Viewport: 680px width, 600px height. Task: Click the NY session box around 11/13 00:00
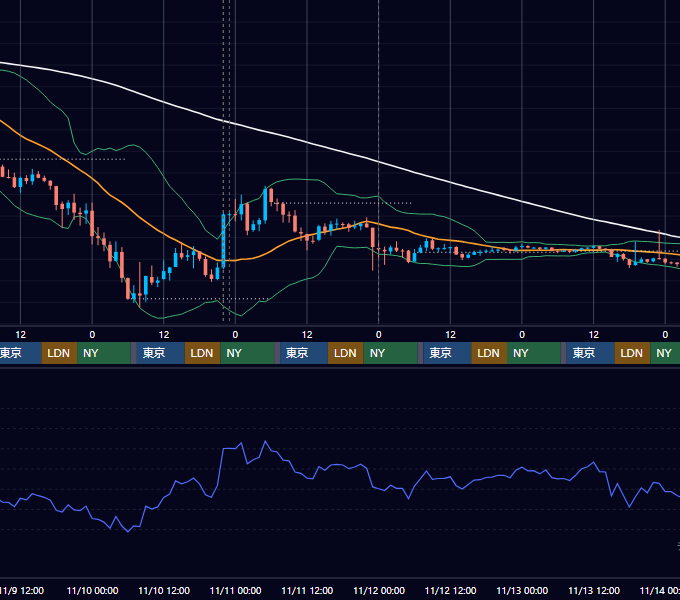[533, 353]
